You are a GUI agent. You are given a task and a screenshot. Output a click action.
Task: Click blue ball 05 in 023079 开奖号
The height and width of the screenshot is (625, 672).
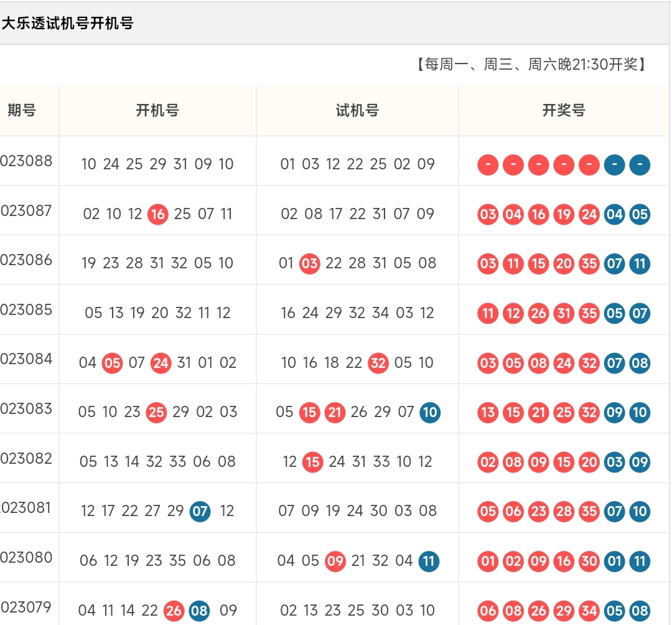pyautogui.click(x=614, y=611)
